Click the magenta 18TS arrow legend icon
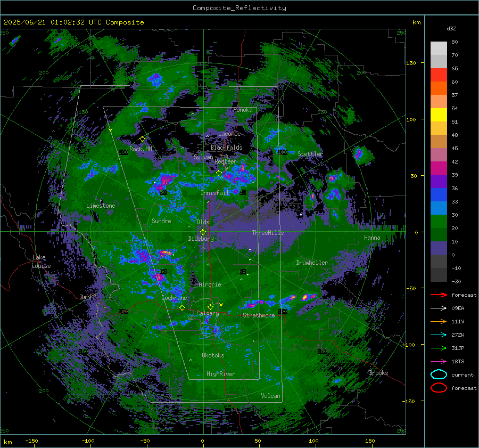Screen dimensions: 479x448 click(439, 361)
